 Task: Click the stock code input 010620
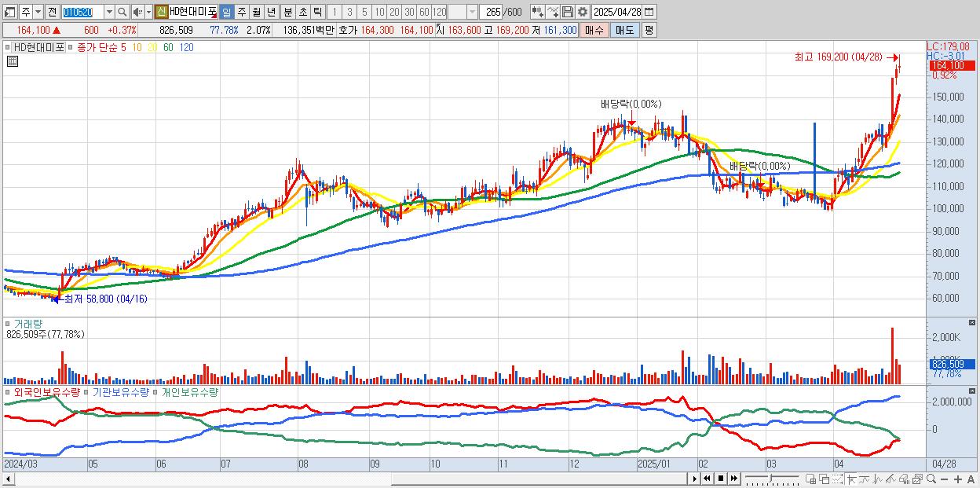[x=82, y=13]
